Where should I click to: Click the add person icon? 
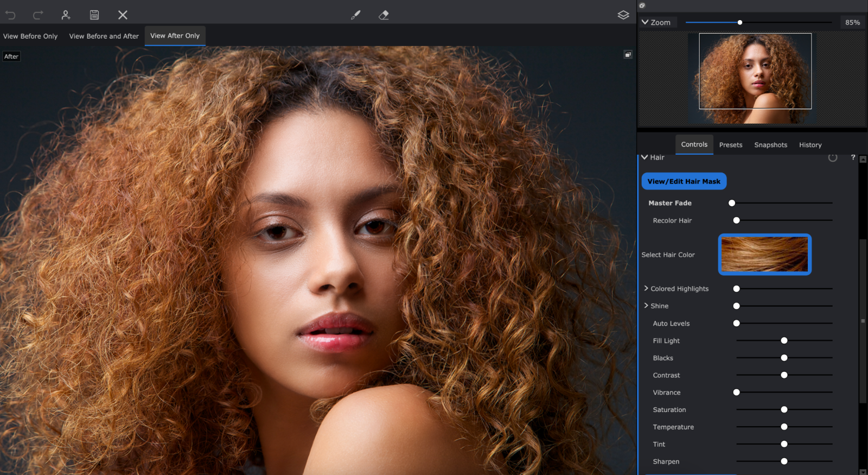point(66,15)
